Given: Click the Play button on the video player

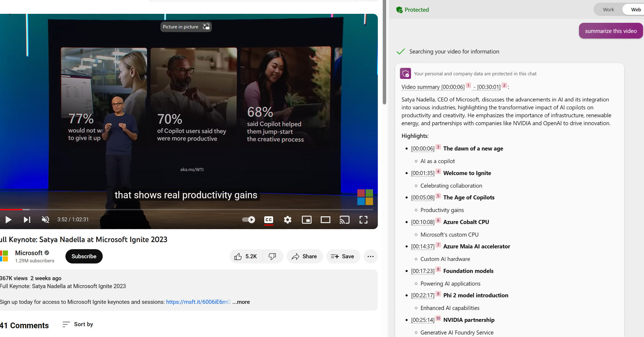Looking at the screenshot, I should pyautogui.click(x=8, y=219).
